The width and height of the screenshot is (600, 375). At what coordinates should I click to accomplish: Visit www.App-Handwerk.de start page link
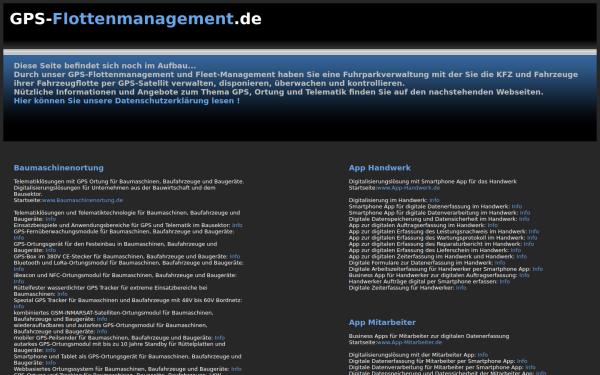pos(408,188)
